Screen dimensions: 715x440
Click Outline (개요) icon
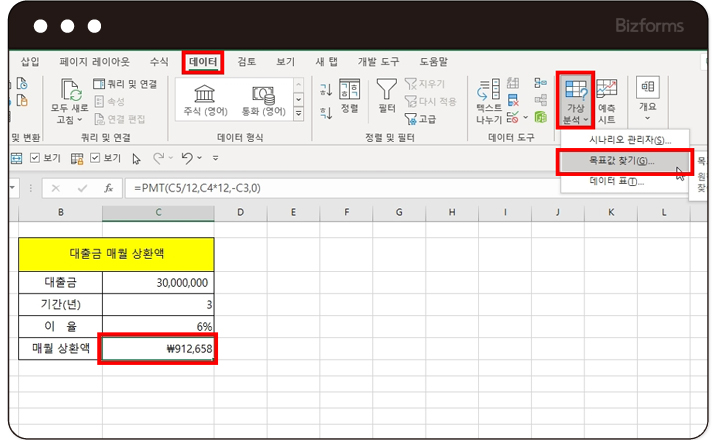click(648, 88)
